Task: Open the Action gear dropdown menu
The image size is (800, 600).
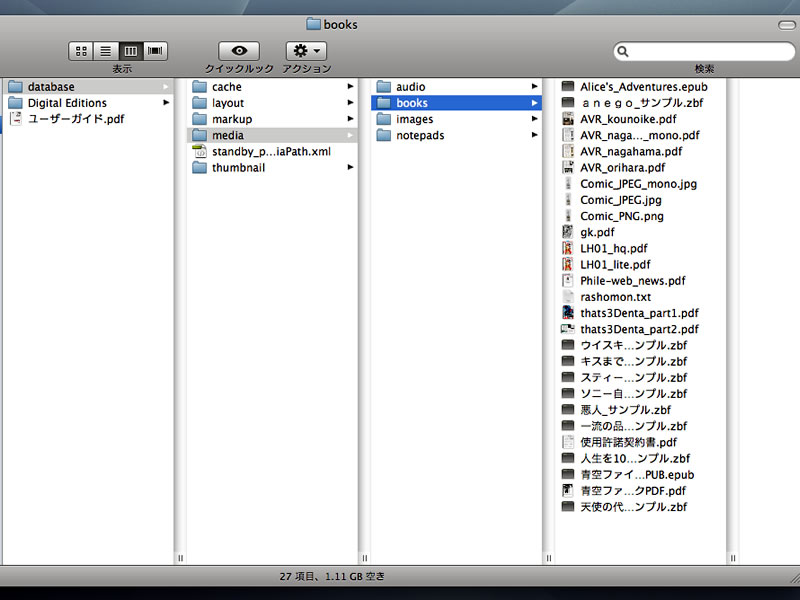Action: [x=306, y=51]
